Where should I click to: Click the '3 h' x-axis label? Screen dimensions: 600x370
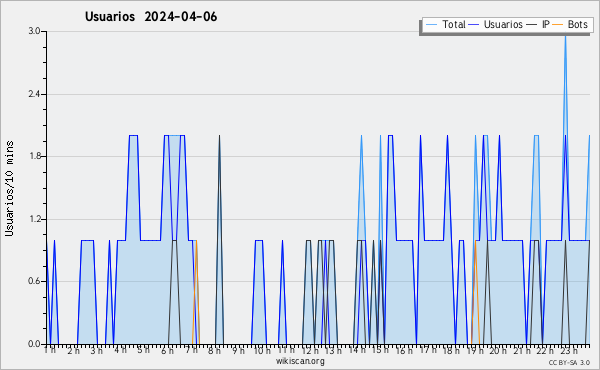96,350
